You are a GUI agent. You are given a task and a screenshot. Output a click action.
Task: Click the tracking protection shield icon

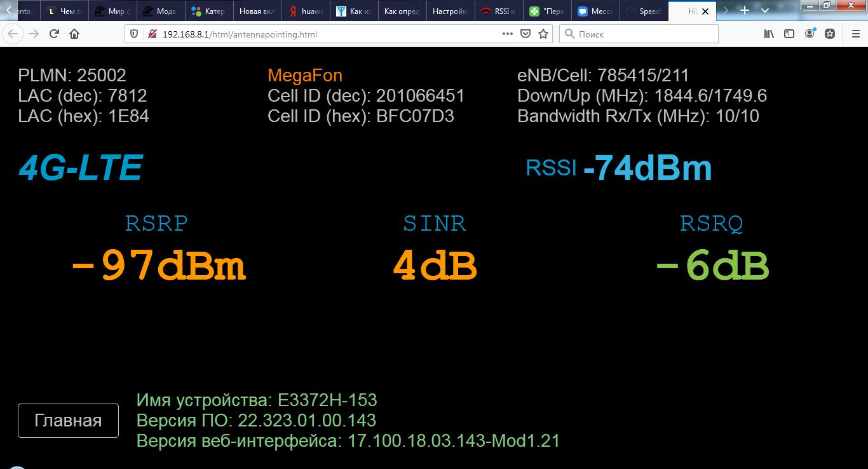pos(134,34)
